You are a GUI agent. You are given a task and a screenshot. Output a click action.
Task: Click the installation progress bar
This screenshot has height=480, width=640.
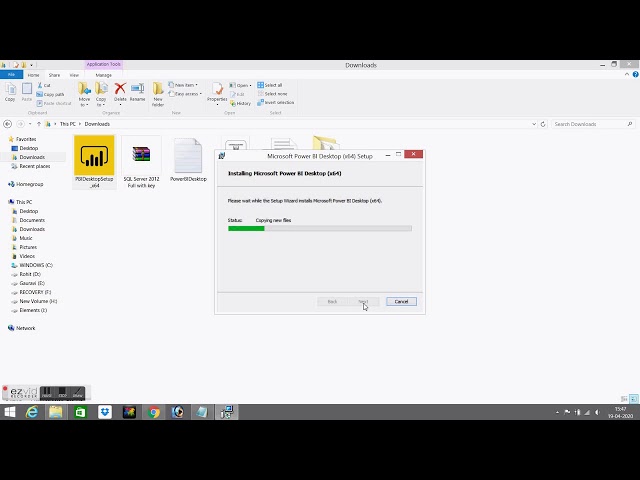tap(320, 229)
